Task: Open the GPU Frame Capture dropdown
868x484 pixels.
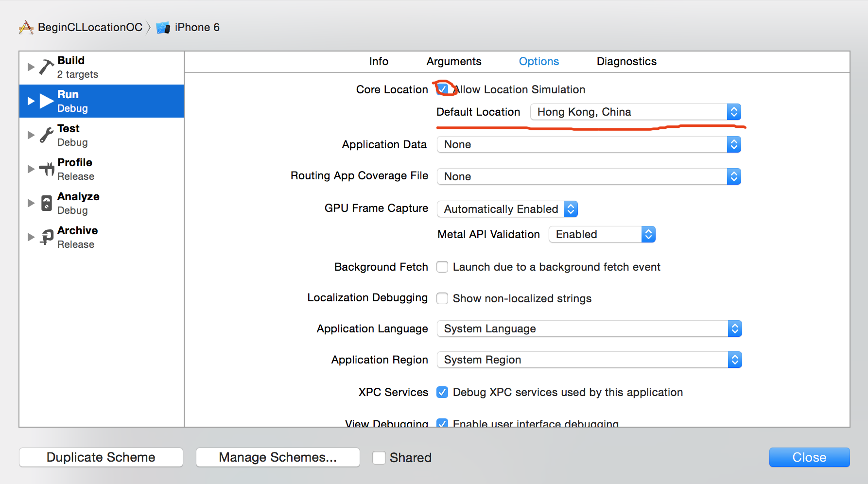Action: tap(507, 209)
